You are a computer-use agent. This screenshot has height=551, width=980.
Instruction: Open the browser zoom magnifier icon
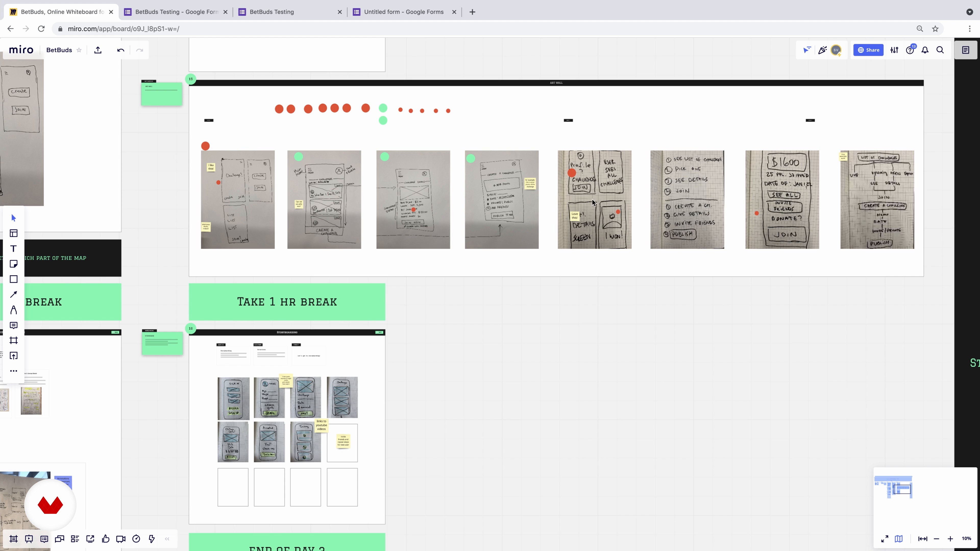coord(920,29)
